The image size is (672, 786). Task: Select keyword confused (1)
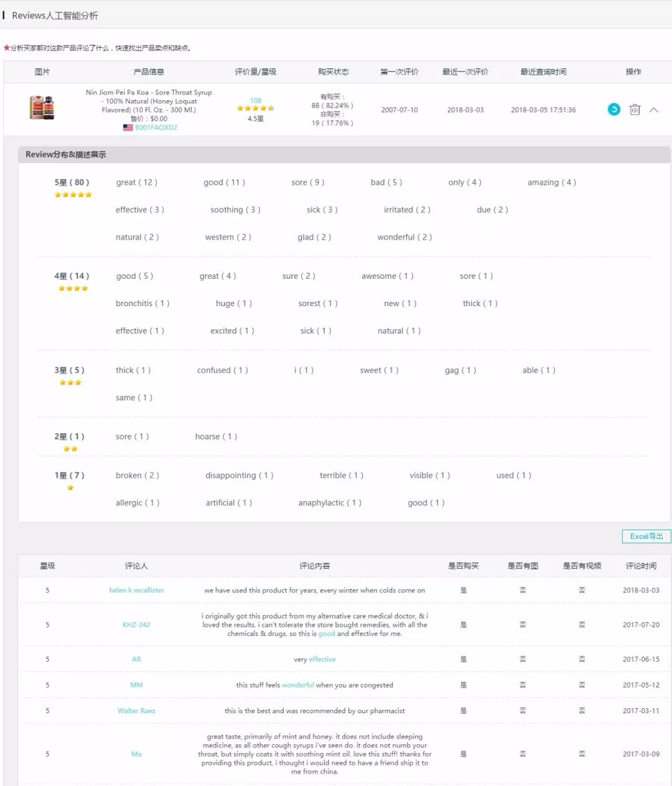(x=223, y=370)
